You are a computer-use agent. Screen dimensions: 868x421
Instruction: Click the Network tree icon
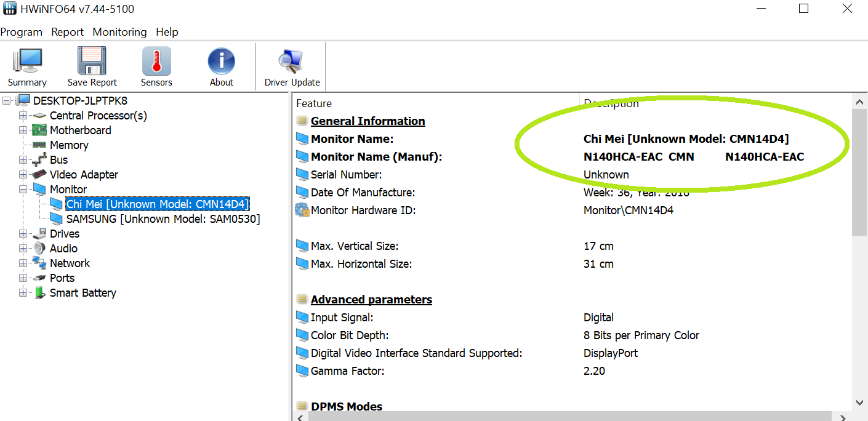point(39,263)
